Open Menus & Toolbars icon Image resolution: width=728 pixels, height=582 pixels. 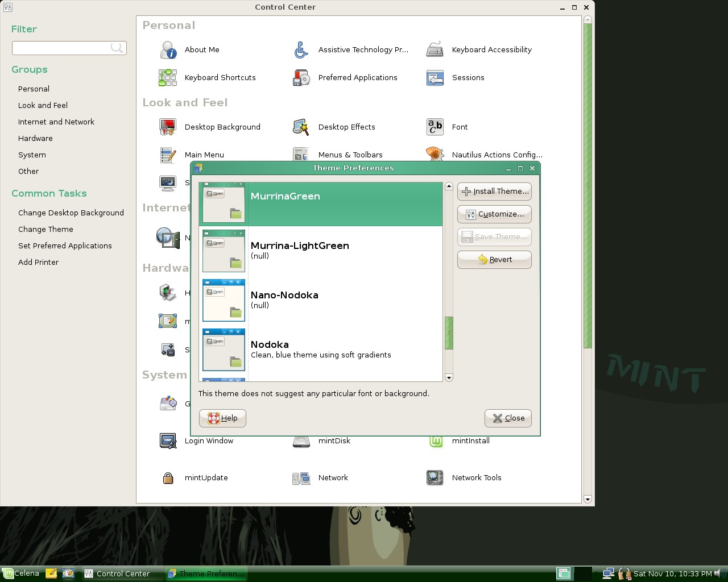click(301, 155)
